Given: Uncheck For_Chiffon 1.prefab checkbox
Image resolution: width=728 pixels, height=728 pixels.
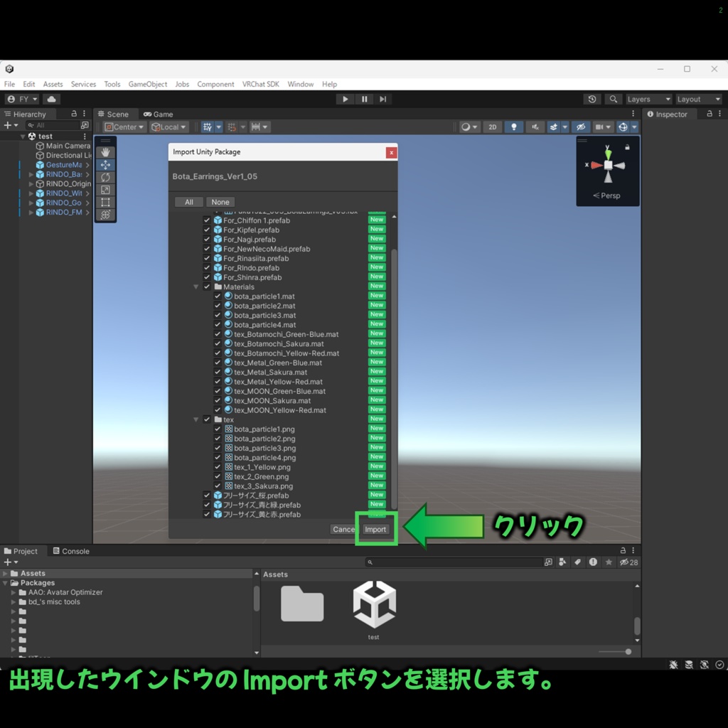Looking at the screenshot, I should (x=207, y=220).
